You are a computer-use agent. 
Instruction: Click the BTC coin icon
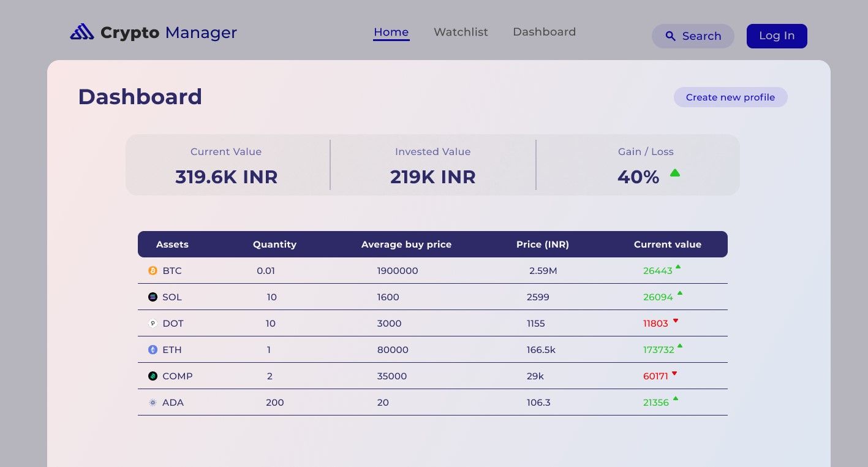tap(153, 270)
